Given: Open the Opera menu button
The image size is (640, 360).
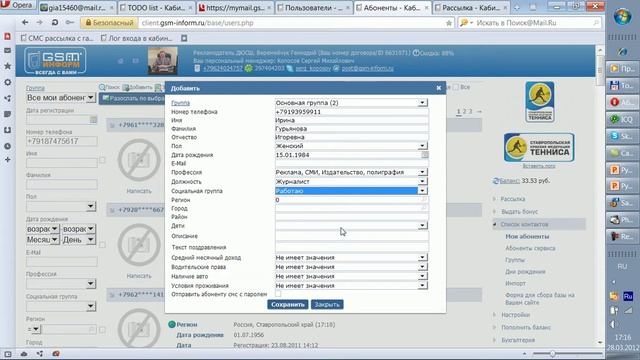Looking at the screenshot, I should 16,5.
